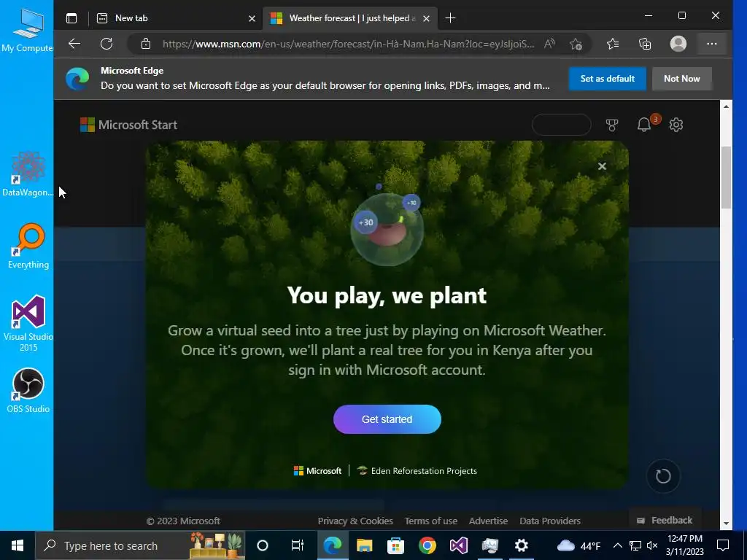Refresh the current page
Image resolution: width=747 pixels, height=560 pixels.
tap(107, 44)
